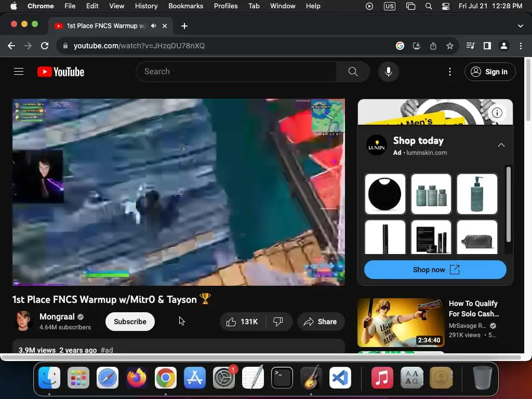
Task: Start voice search with microphone icon
Action: coord(389,72)
